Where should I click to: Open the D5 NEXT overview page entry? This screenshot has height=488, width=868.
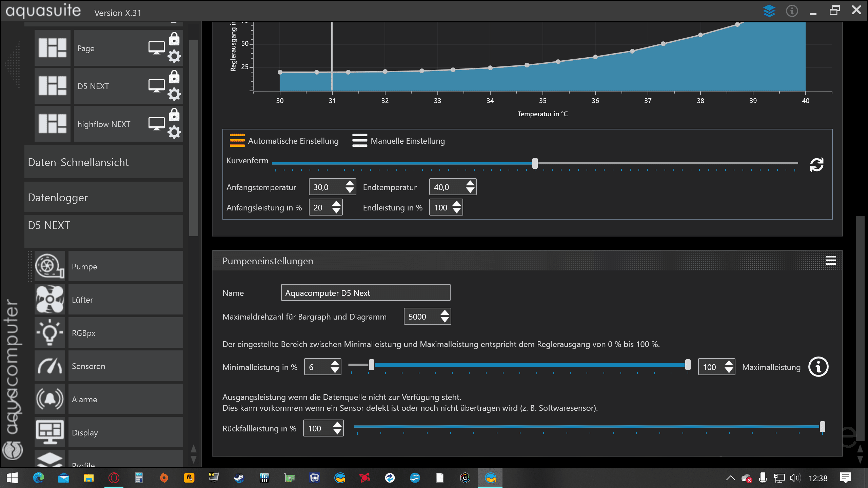pyautogui.click(x=110, y=86)
